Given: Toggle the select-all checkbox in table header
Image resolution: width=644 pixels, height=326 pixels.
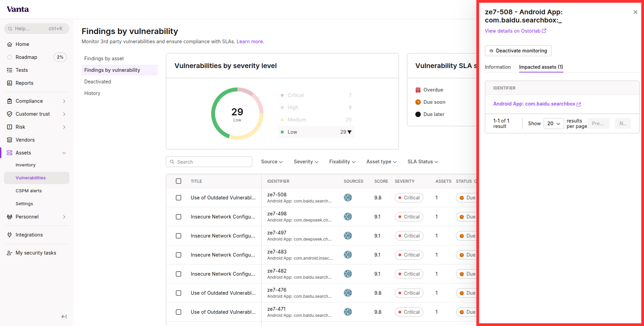Looking at the screenshot, I should (x=179, y=181).
